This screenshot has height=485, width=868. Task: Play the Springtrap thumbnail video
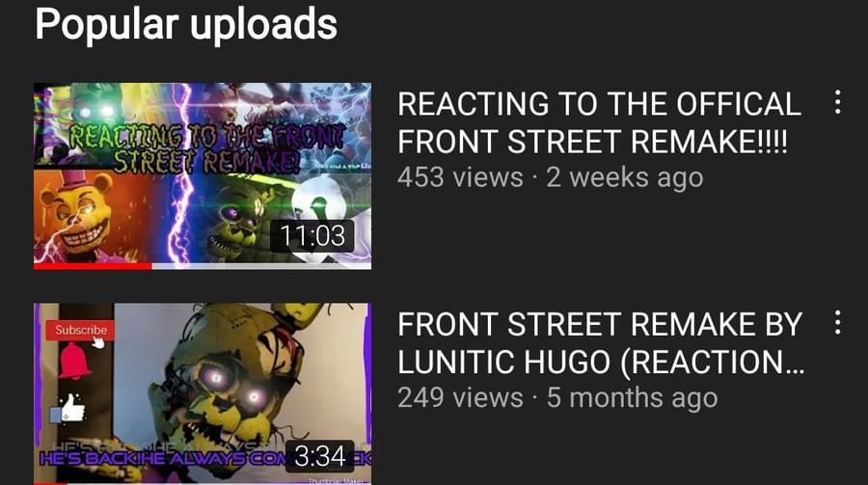tap(203, 393)
